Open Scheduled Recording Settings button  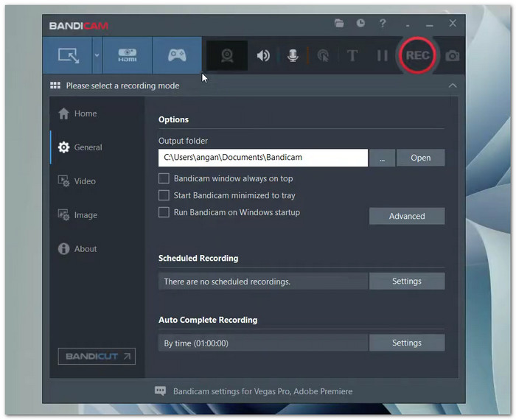pyautogui.click(x=407, y=281)
